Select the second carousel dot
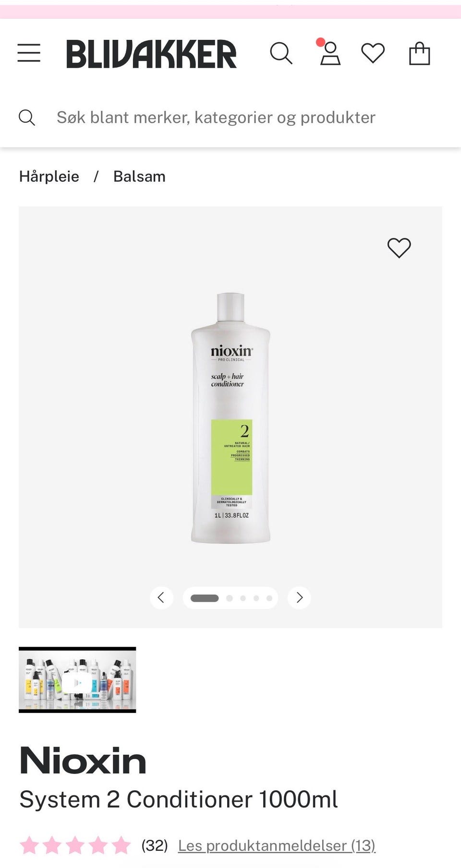The width and height of the screenshot is (461, 868). pyautogui.click(x=230, y=598)
